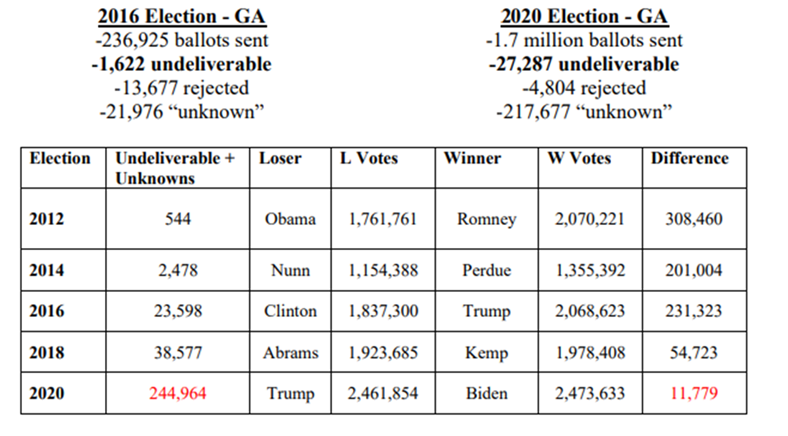
Task: Select the "W Votes" column header
Action: (x=584, y=158)
